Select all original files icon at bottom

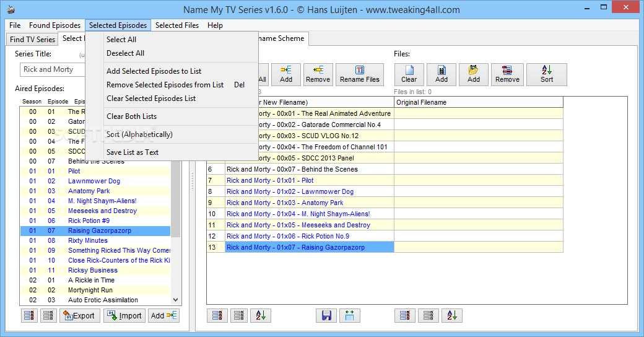[x=405, y=316]
